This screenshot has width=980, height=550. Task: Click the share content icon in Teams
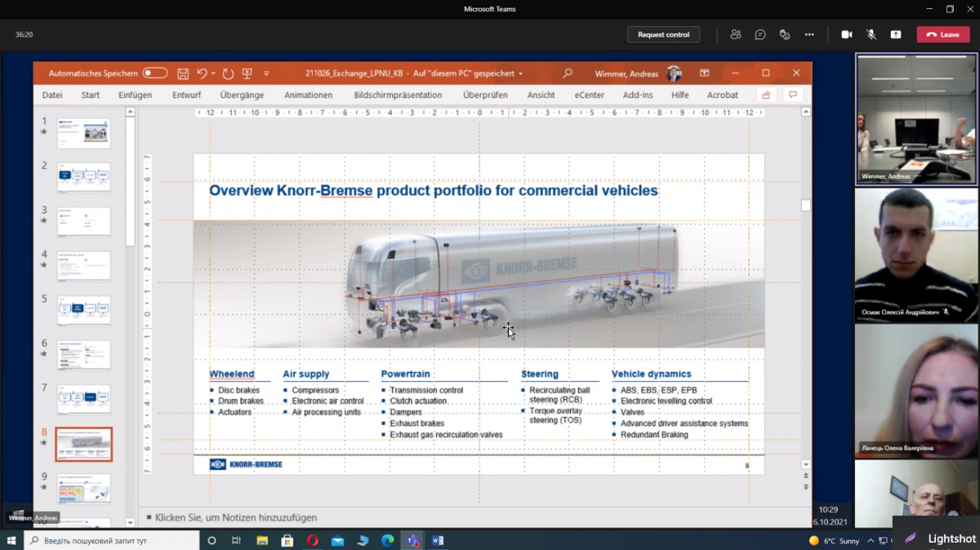point(896,34)
